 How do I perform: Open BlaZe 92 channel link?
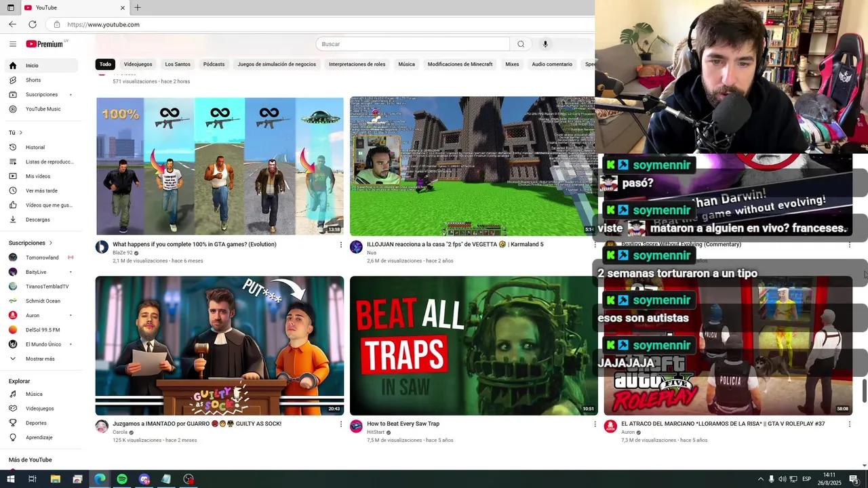pyautogui.click(x=123, y=253)
